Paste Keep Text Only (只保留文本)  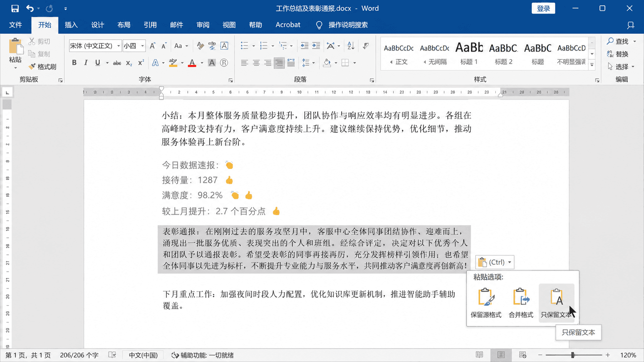[556, 303]
